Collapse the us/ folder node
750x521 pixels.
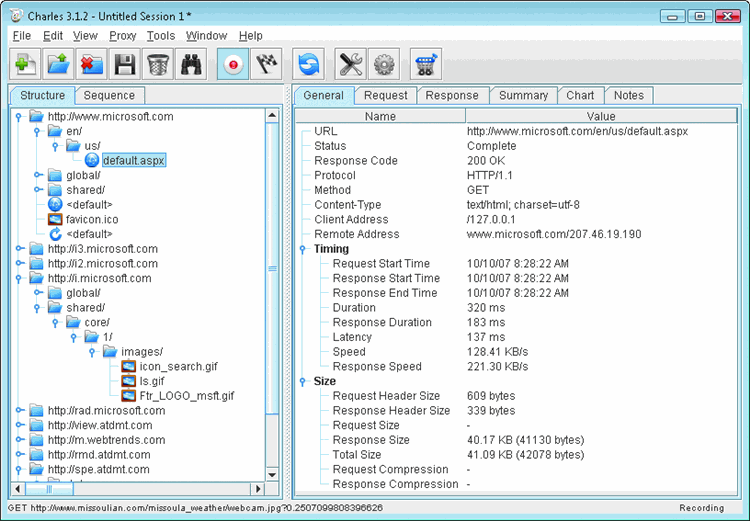55,146
